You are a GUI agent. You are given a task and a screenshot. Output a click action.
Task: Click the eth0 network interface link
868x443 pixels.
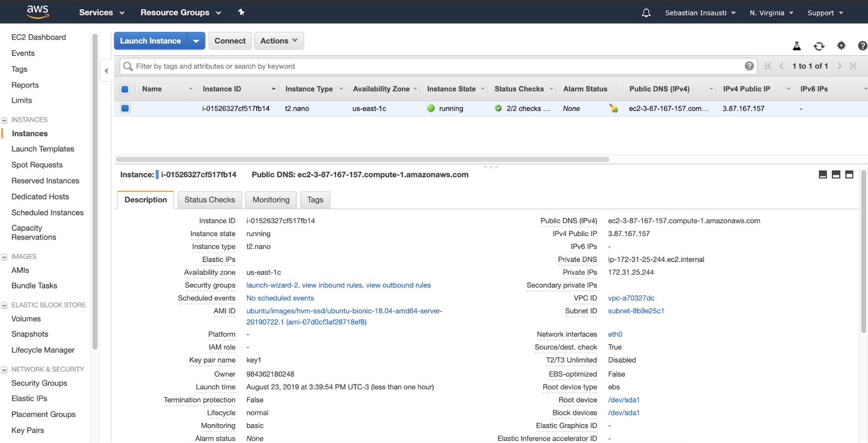click(615, 334)
